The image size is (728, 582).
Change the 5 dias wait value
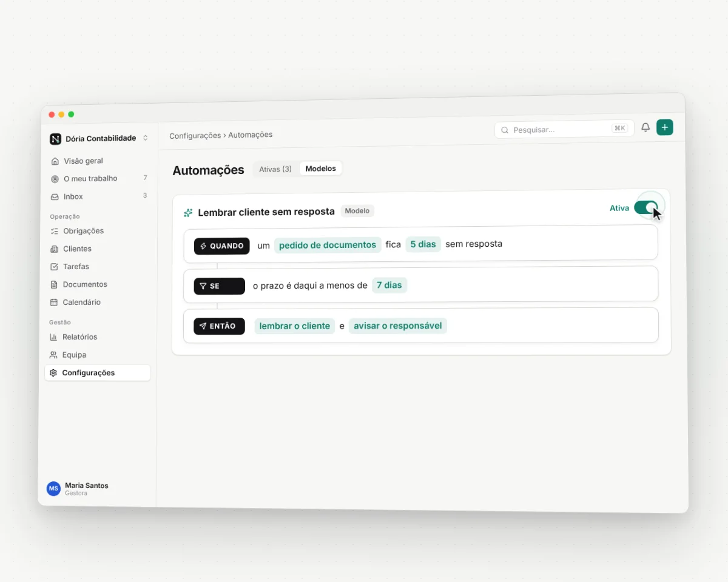pos(423,244)
